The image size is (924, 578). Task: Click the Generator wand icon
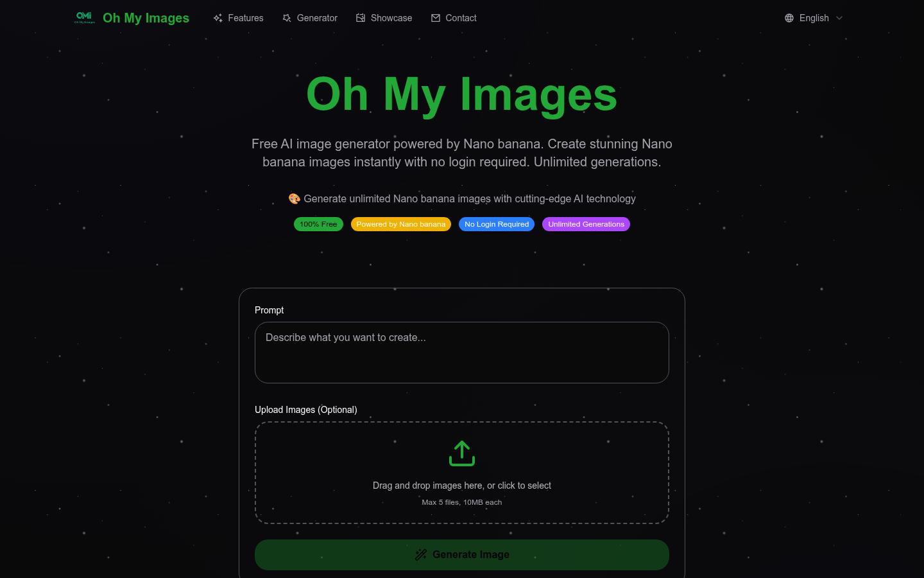click(x=287, y=18)
